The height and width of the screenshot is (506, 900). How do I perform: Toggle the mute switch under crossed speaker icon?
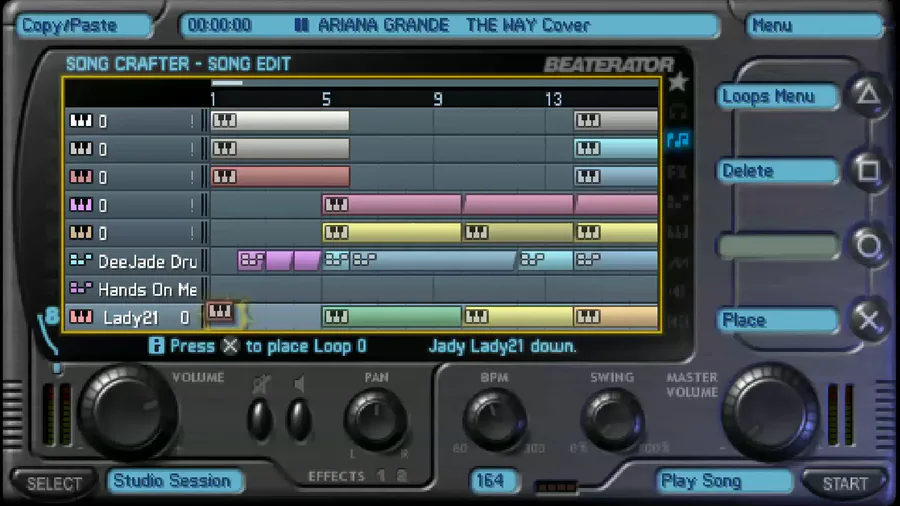[260, 421]
